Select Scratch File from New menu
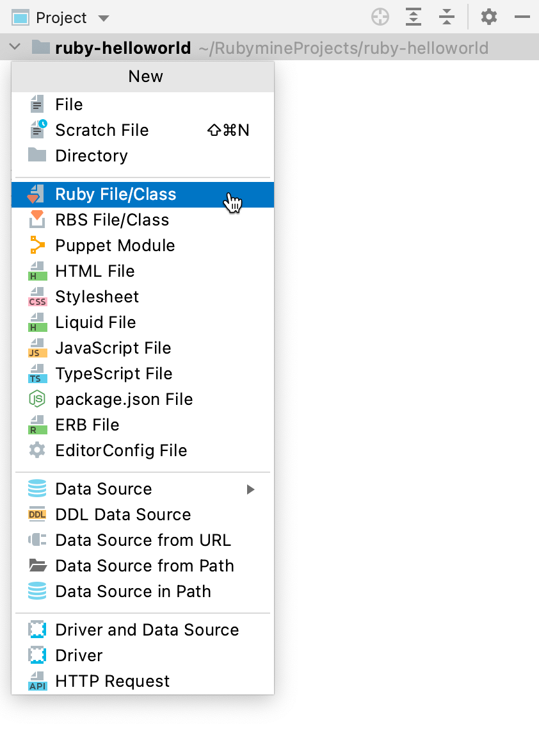Viewport: 539px width, 756px height. click(102, 130)
